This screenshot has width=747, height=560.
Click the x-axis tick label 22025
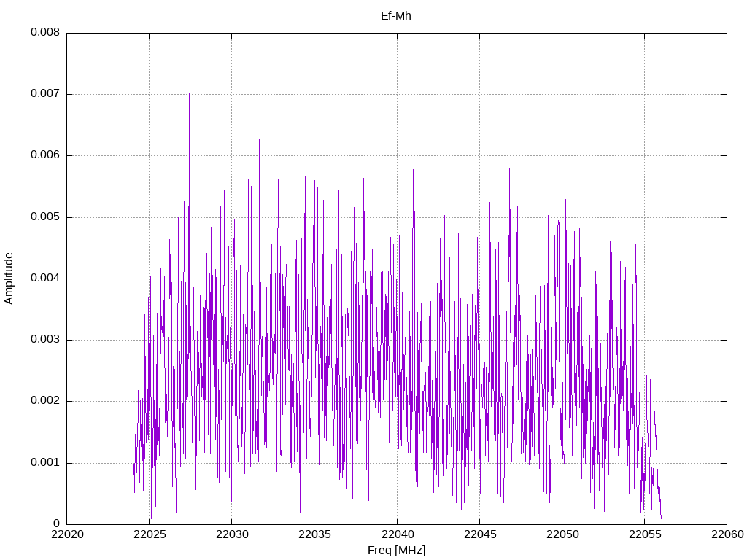pos(149,534)
